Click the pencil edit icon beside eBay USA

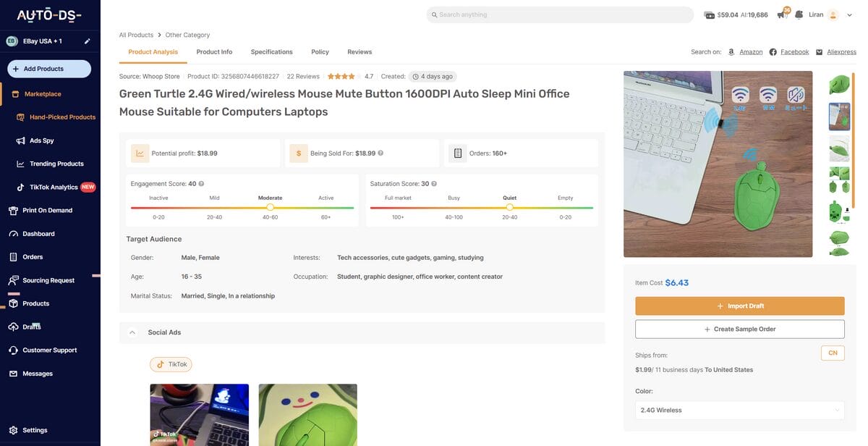(x=88, y=41)
